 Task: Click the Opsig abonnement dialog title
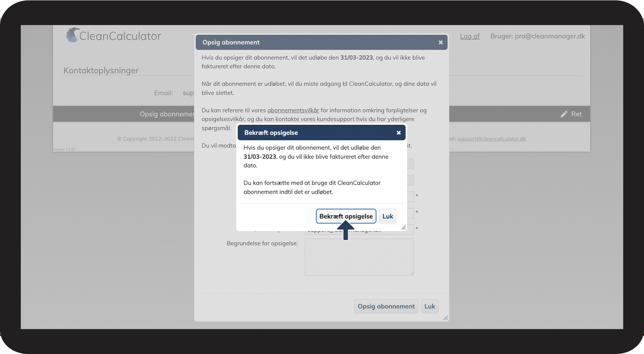pos(231,42)
